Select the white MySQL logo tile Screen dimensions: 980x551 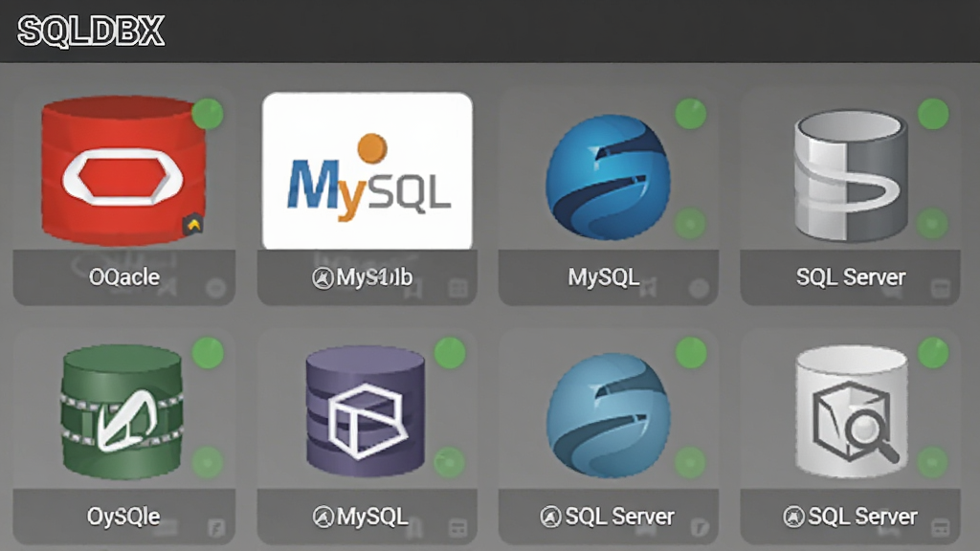pos(367,171)
